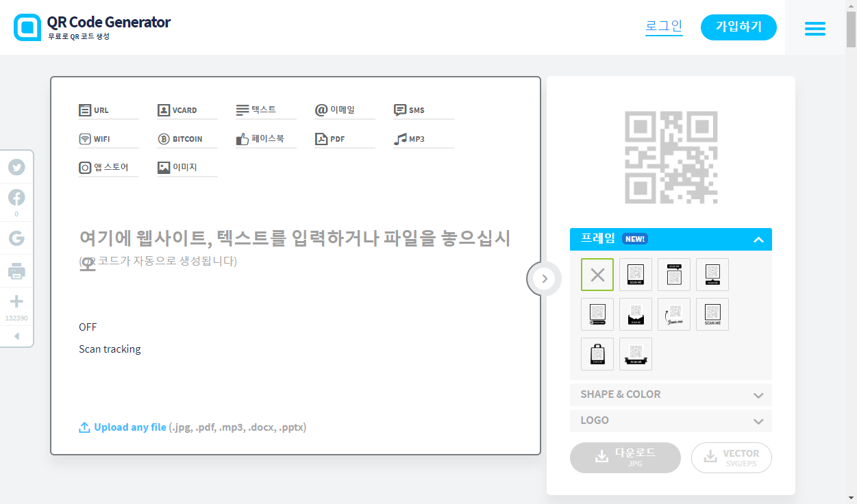Image resolution: width=857 pixels, height=504 pixels.
Task: Click the NEW! badge in 프레임 header
Action: coord(635,239)
